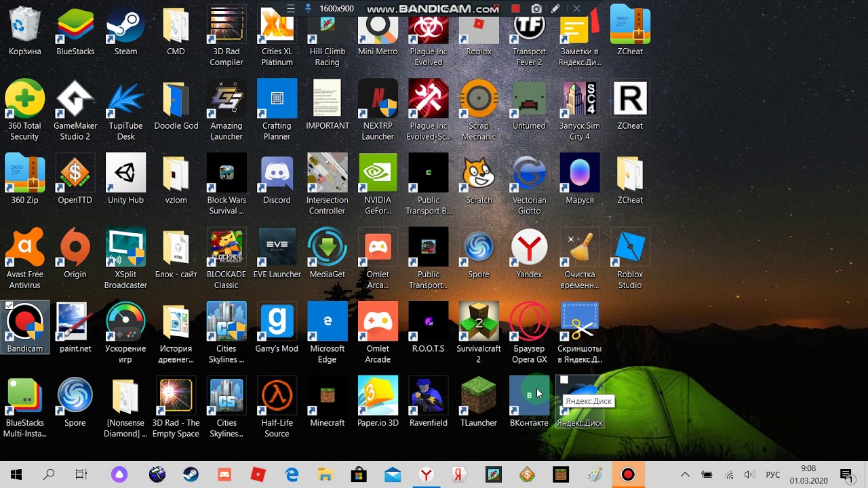Take a screenshot with Bandicam camera button
The width and height of the screenshot is (868, 488).
click(x=536, y=9)
